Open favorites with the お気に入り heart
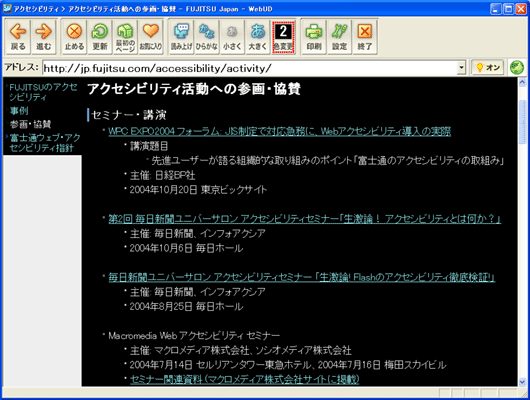Image resolution: width=530 pixels, height=400 pixels. click(151, 37)
